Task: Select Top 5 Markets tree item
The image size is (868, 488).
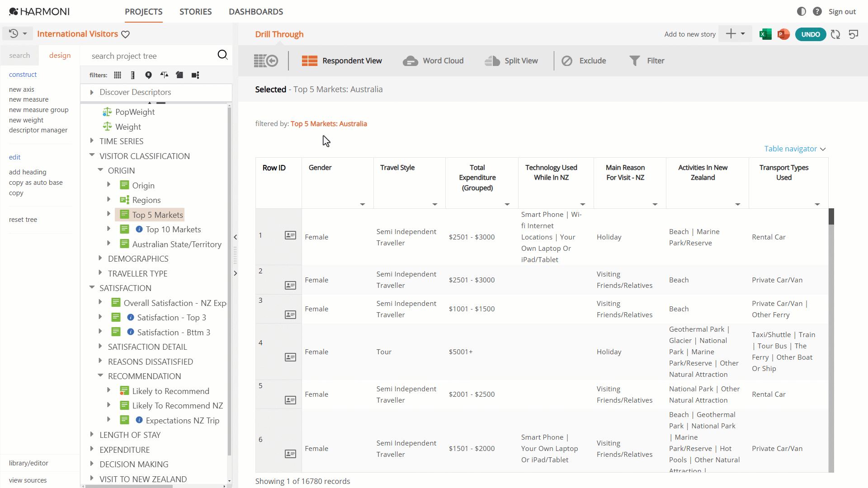Action: [157, 215]
